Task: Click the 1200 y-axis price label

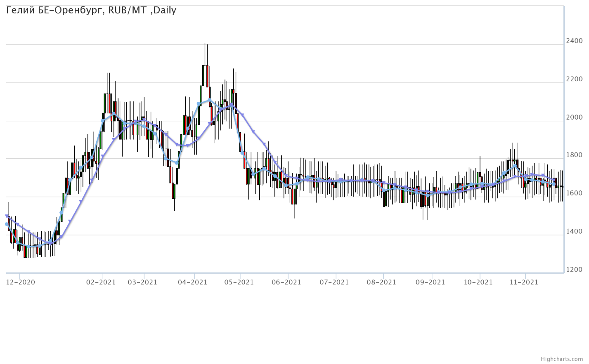Action: tap(575, 270)
